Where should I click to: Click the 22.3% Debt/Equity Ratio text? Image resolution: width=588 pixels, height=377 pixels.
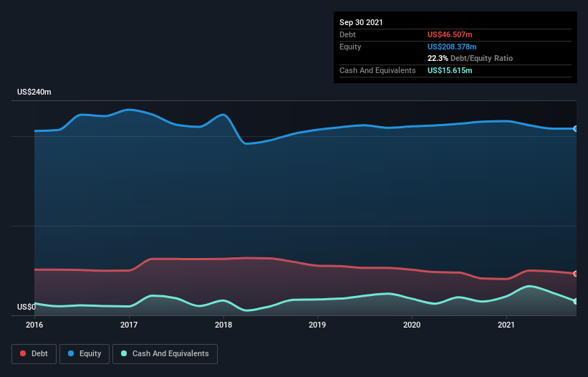point(470,58)
